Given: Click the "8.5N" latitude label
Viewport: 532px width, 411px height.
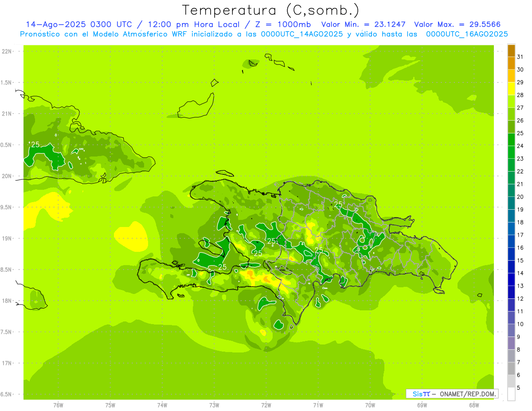Looking at the screenshot, I should tap(6, 270).
